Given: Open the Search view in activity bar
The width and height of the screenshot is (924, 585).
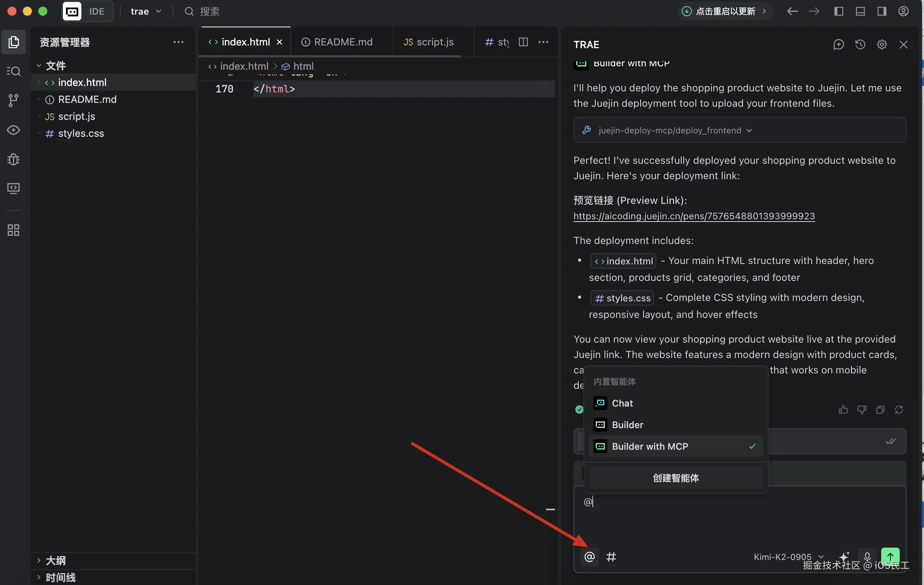Looking at the screenshot, I should point(14,71).
